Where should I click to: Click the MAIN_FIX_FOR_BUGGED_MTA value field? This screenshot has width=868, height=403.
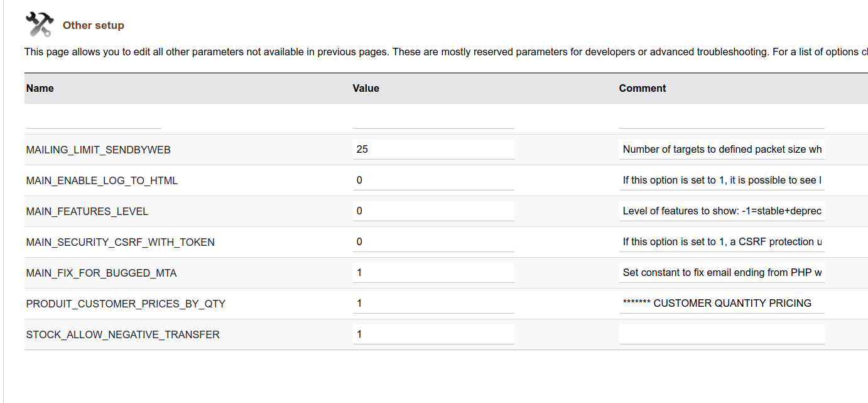coord(433,273)
